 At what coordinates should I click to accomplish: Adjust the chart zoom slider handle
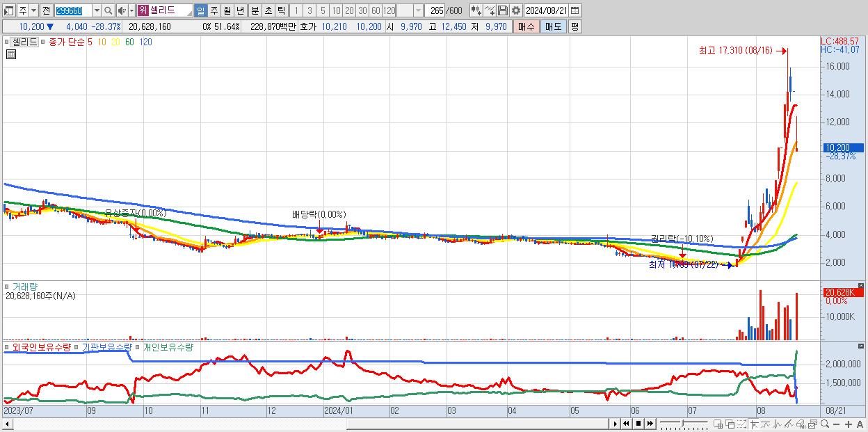tap(682, 423)
